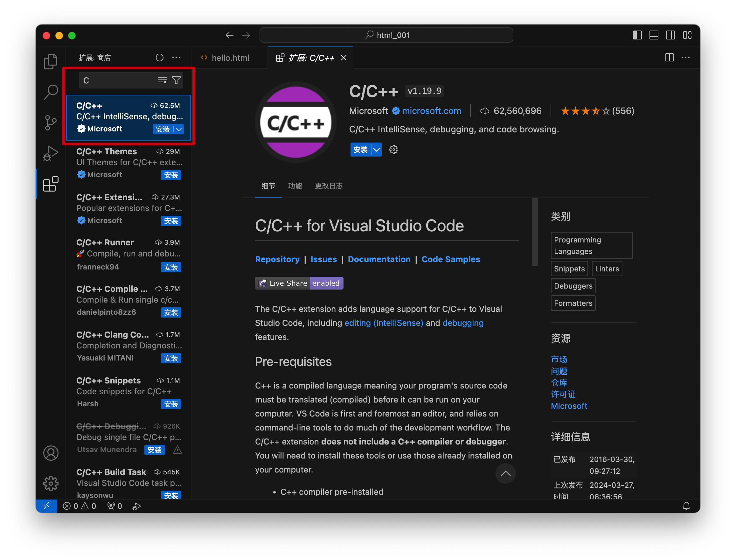
Task: Clear the extension search input
Action: click(x=162, y=80)
